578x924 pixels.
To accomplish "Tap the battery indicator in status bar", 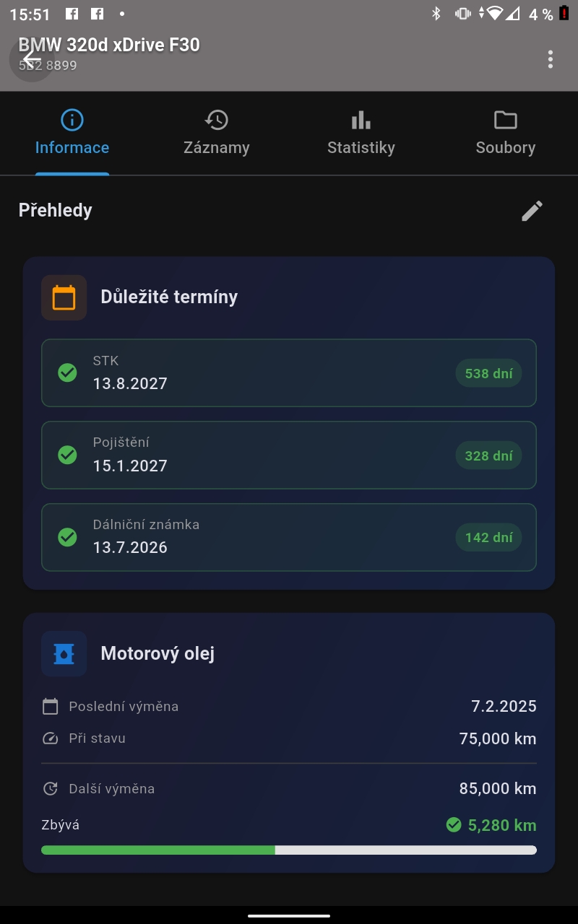I will (x=564, y=14).
